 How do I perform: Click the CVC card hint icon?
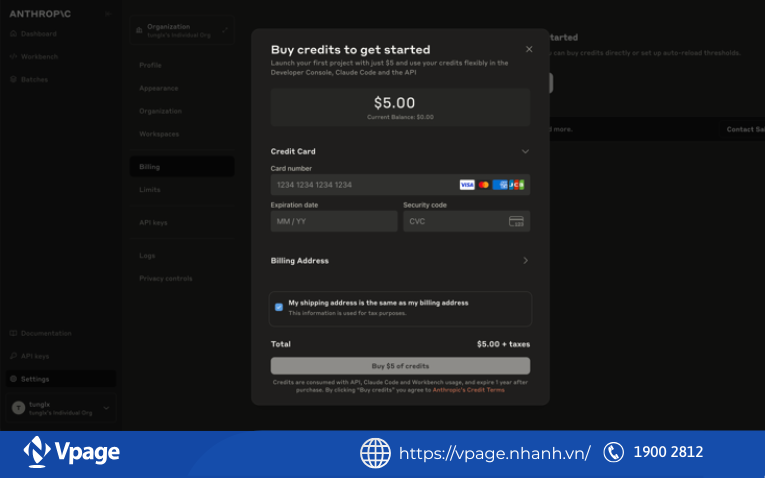516,221
